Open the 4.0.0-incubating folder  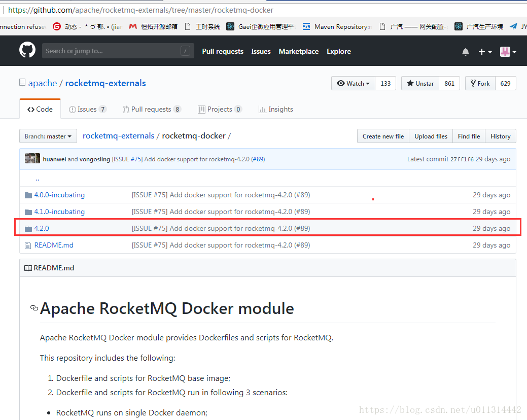[x=59, y=195]
